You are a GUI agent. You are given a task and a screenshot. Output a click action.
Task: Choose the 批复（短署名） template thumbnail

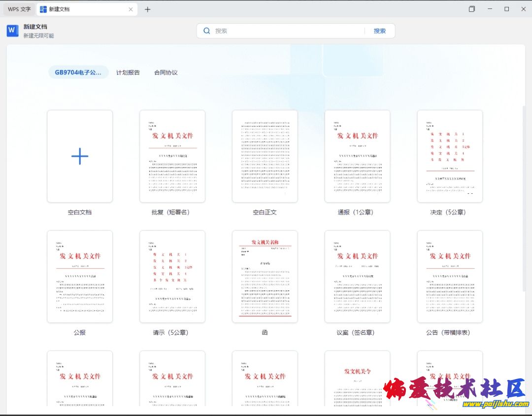(x=172, y=156)
